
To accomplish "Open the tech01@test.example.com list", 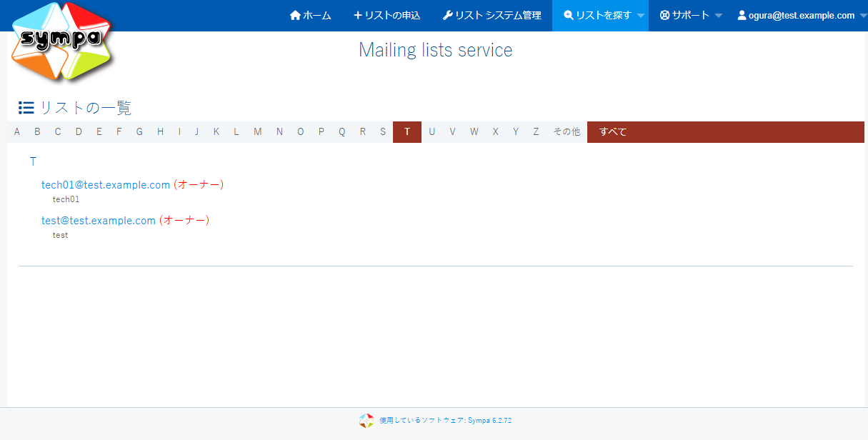I will (106, 184).
